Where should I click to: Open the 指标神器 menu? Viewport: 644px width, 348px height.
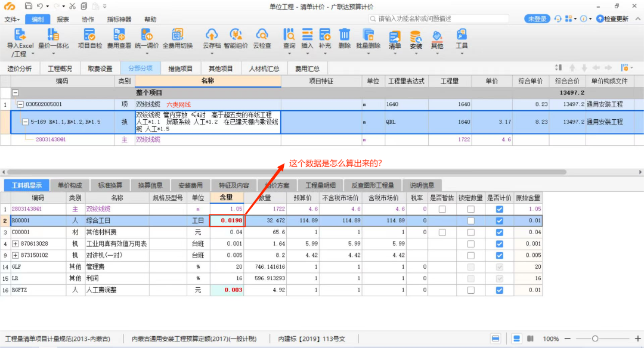(x=119, y=19)
